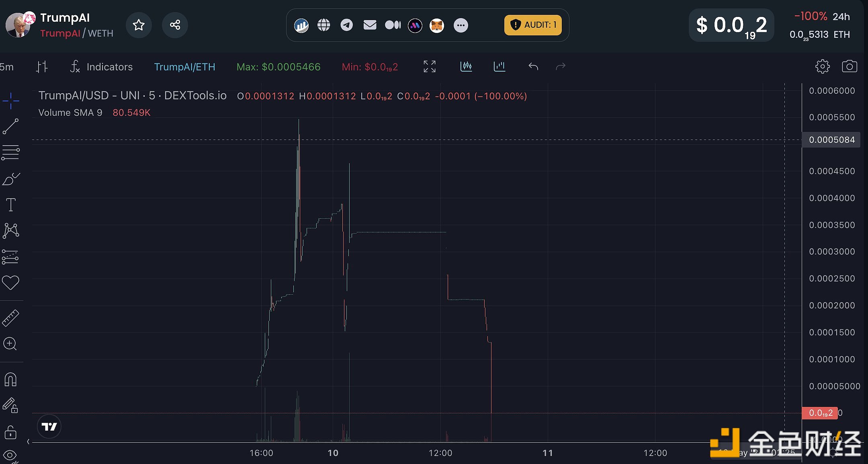The height and width of the screenshot is (464, 868).
Task: Switch pair to TrumpAI/ETH
Action: [x=184, y=67]
